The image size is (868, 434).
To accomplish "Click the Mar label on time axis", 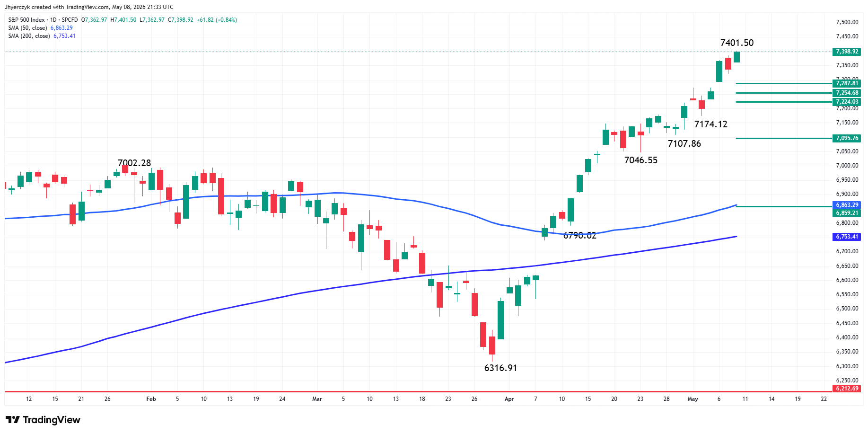I will pos(317,399).
